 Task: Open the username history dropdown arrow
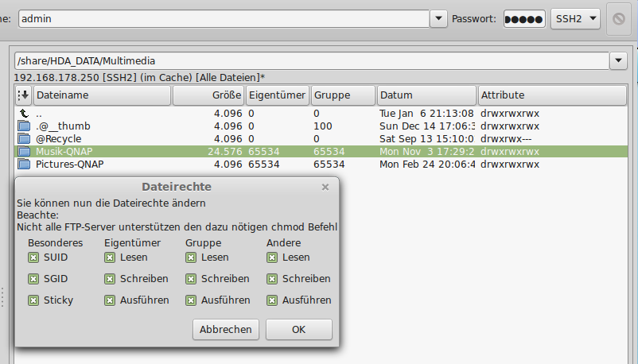click(438, 18)
